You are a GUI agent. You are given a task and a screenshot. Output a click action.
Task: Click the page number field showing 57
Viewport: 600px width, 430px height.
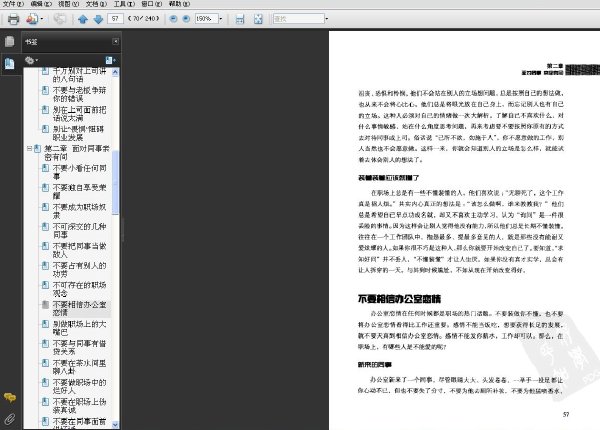(115, 18)
